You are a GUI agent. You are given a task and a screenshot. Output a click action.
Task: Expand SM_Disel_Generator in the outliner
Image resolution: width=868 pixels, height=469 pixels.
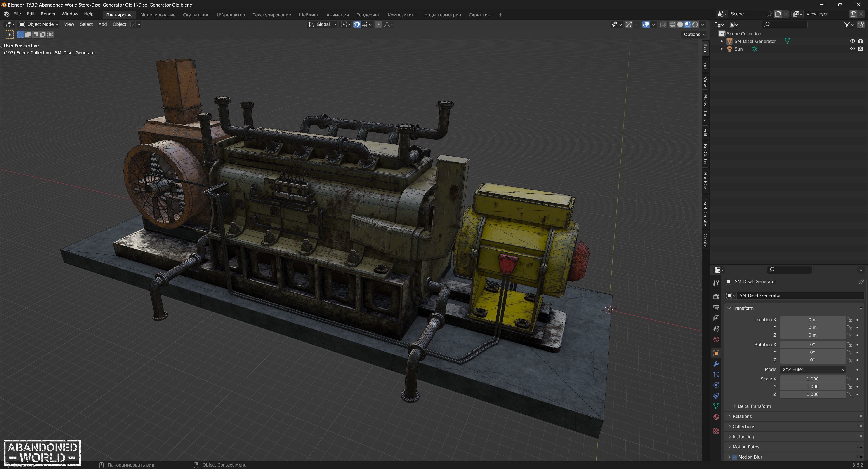[722, 41]
